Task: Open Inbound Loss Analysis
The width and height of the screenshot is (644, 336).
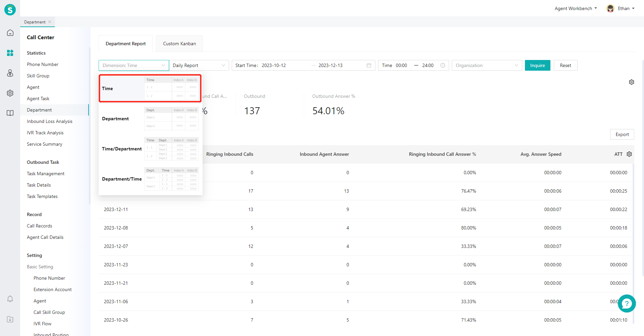Action: [50, 121]
